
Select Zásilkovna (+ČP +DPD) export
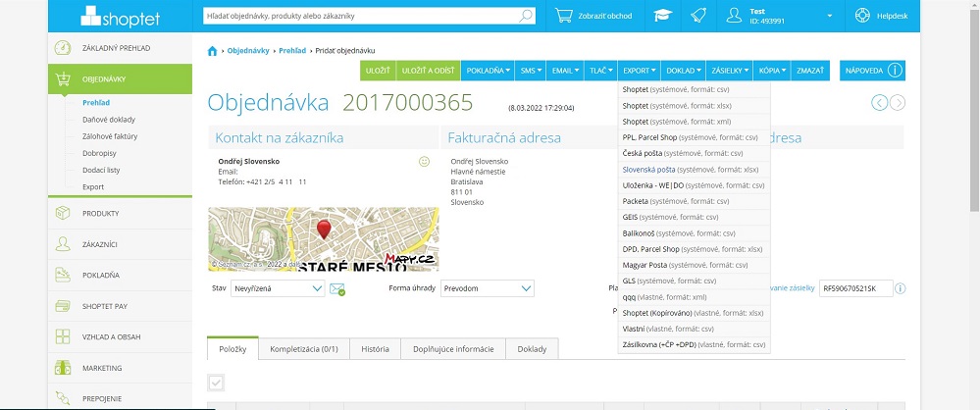point(694,344)
